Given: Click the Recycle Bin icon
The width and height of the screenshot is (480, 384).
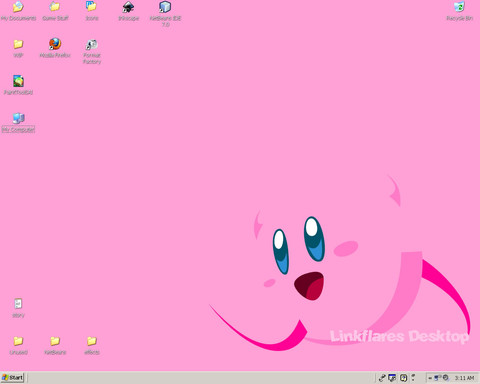Looking at the screenshot, I should [459, 11].
